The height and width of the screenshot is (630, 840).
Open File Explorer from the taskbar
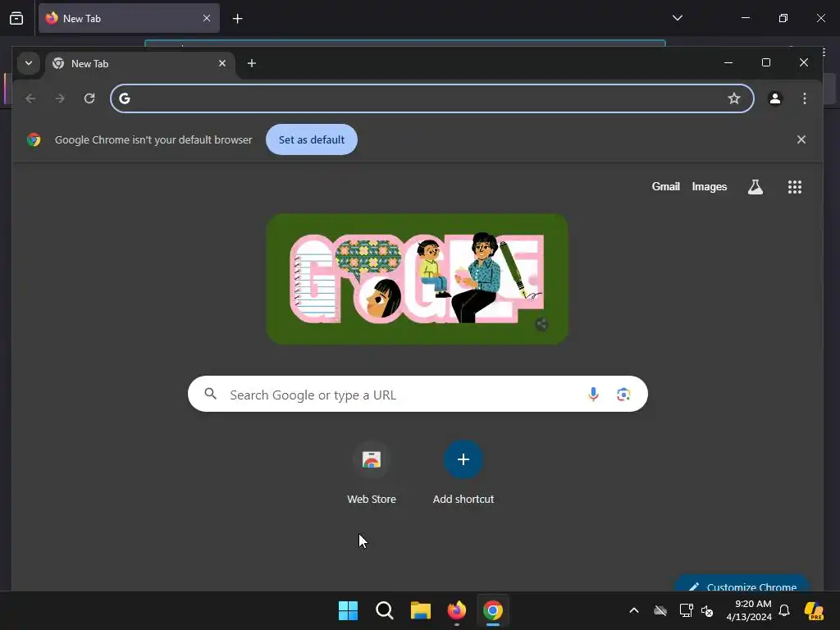(x=421, y=610)
